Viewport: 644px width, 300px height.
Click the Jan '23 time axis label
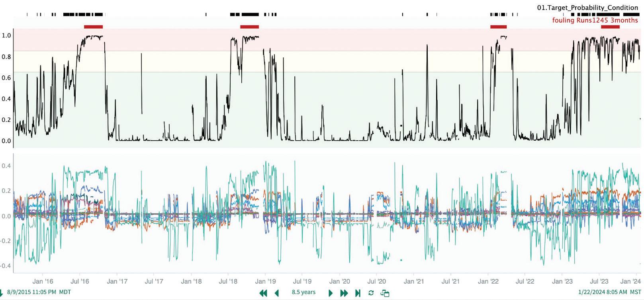click(x=562, y=281)
